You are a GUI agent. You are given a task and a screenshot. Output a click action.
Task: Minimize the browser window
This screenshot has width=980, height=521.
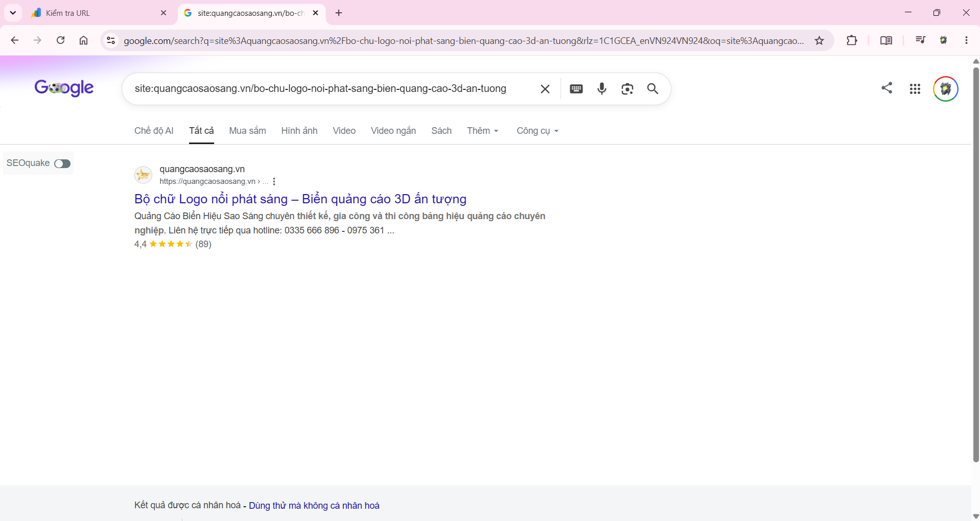pos(908,13)
